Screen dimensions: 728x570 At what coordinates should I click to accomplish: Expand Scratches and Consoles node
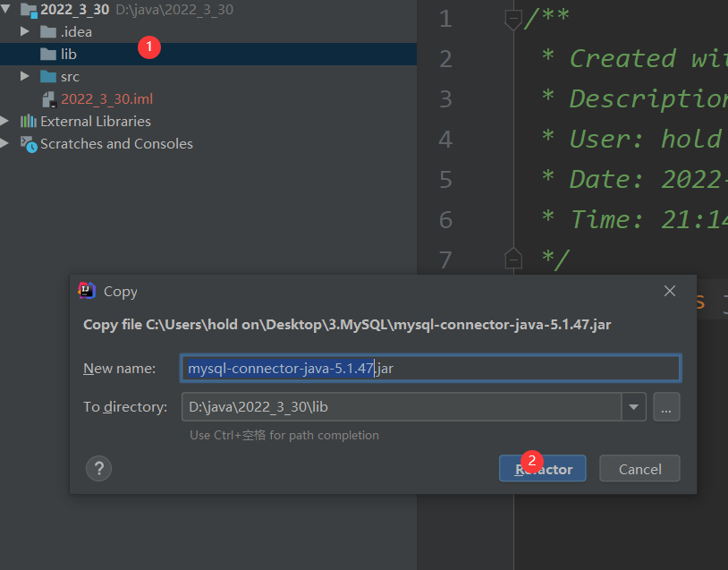tap(4, 143)
